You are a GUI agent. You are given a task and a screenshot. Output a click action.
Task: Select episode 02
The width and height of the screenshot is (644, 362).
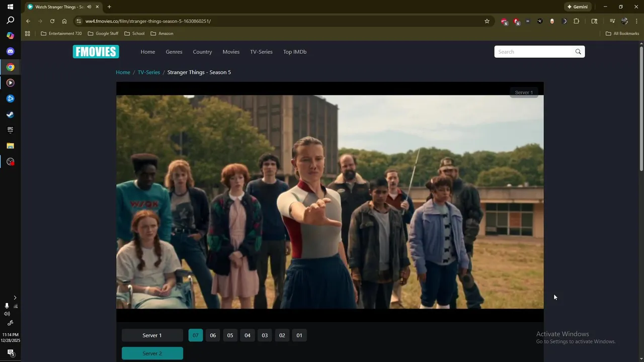click(282, 335)
